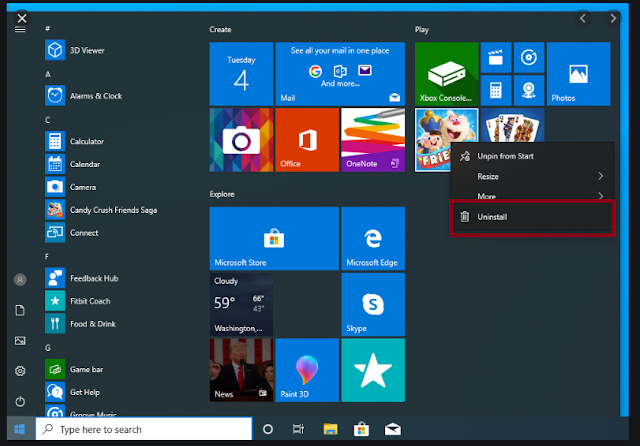The width and height of the screenshot is (640, 446).
Task: Open the user account icon
Action: (20, 280)
